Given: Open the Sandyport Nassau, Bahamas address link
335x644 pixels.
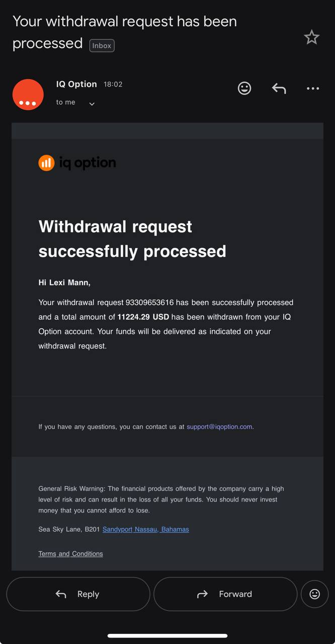Looking at the screenshot, I should click(x=146, y=529).
